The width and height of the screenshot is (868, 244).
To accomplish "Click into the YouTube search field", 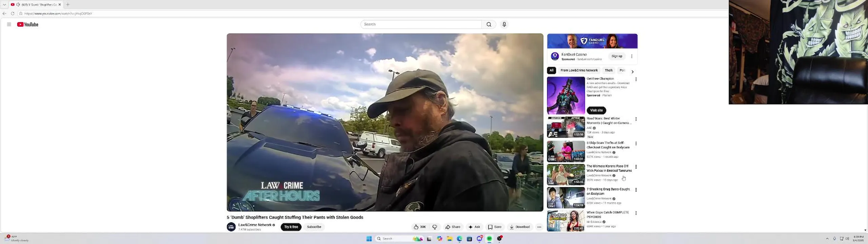I will pyautogui.click(x=421, y=24).
